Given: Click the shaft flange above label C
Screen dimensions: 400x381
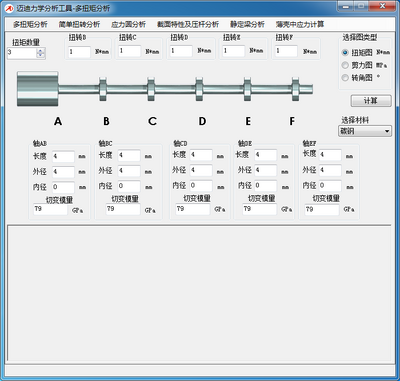Looking at the screenshot, I should [151, 89].
